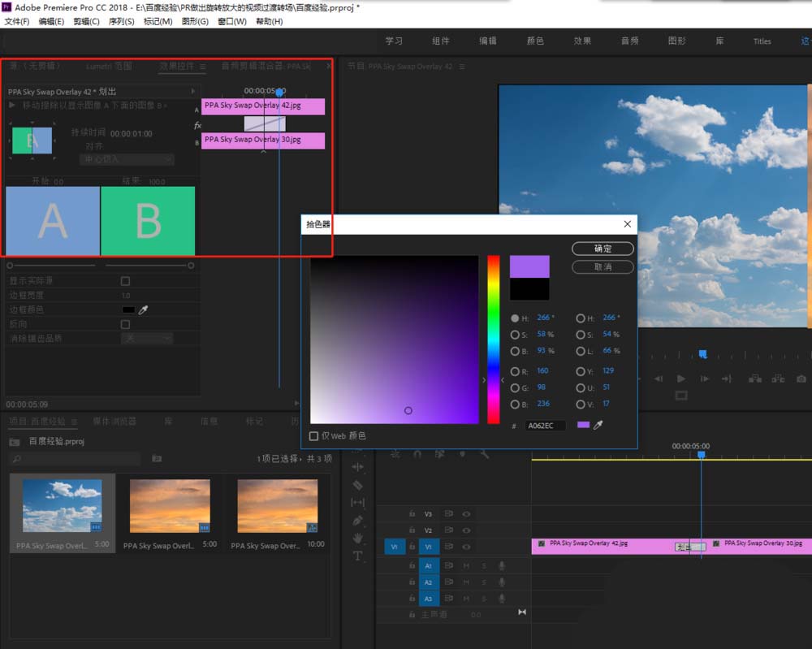Click the 取消 button in the color picker
Image resolution: width=812 pixels, height=649 pixels.
pyautogui.click(x=603, y=266)
